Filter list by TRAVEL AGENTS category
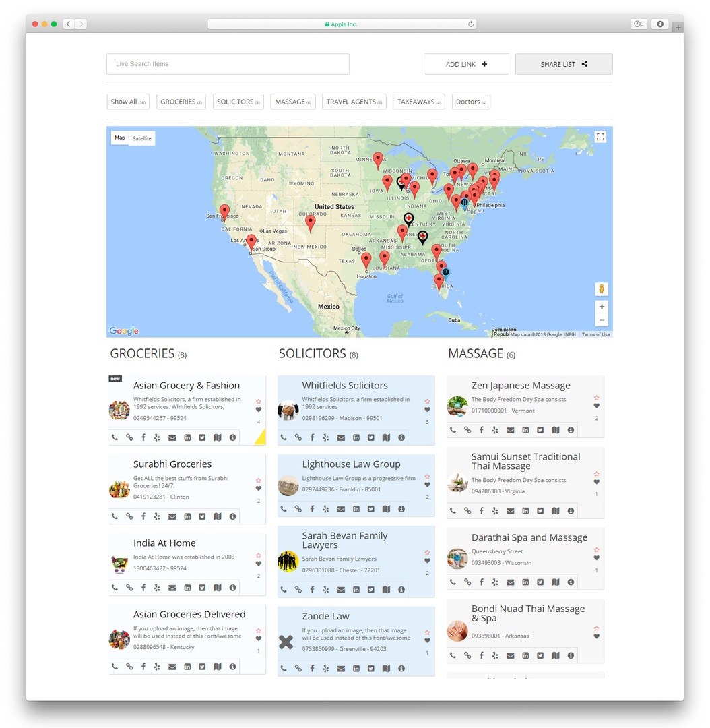Viewport: 710px width, 728px height. [354, 102]
